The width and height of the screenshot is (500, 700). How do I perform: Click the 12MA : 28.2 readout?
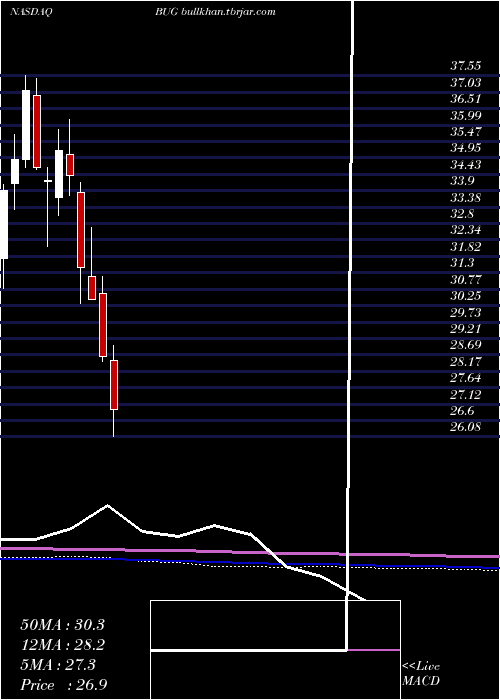click(x=62, y=645)
